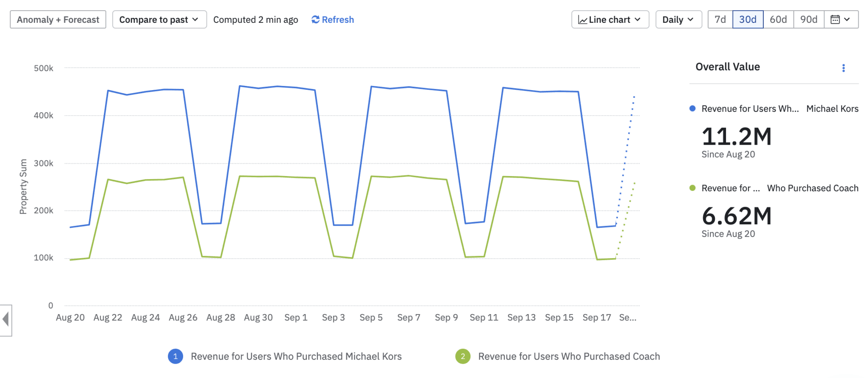This screenshot has width=868, height=378.
Task: Select the 30d time range
Action: (748, 19)
